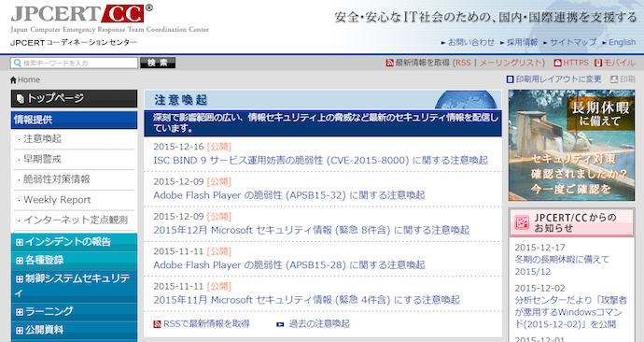Click the モバイル phone icon
The width and height of the screenshot is (644, 342).
[x=598, y=63]
